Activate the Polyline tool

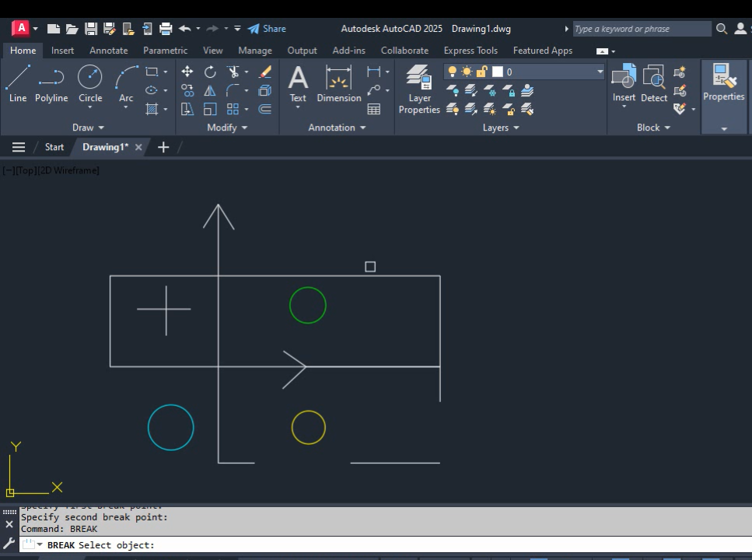(51, 84)
